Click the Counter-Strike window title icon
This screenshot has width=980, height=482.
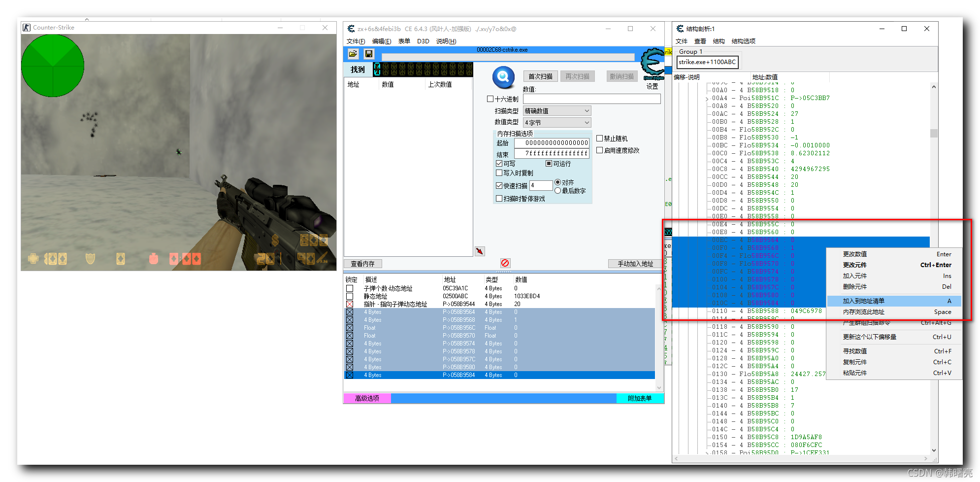(x=27, y=28)
